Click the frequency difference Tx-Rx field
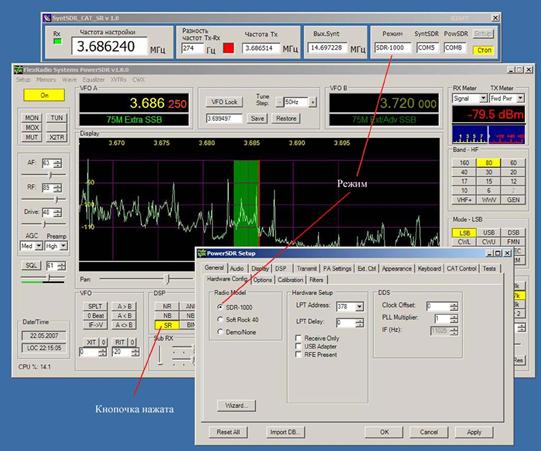Screen dimensions: 541x451 click(193, 48)
